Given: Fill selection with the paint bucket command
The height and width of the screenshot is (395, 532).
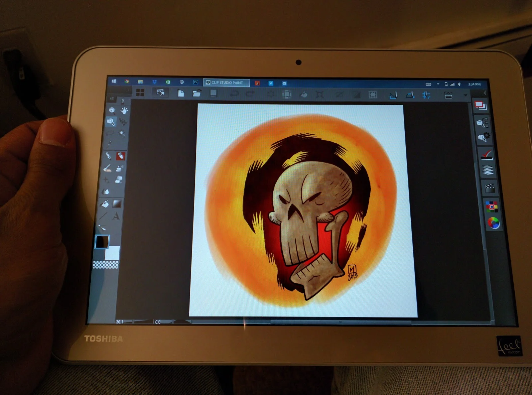Looking at the screenshot, I should click(304, 95).
